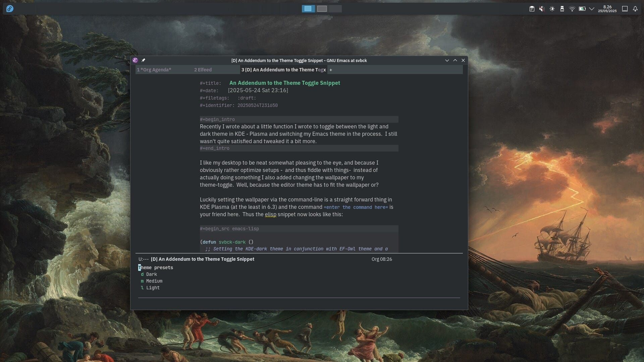Open the clipboard tray icon
The width and height of the screenshot is (644, 362).
point(532,9)
